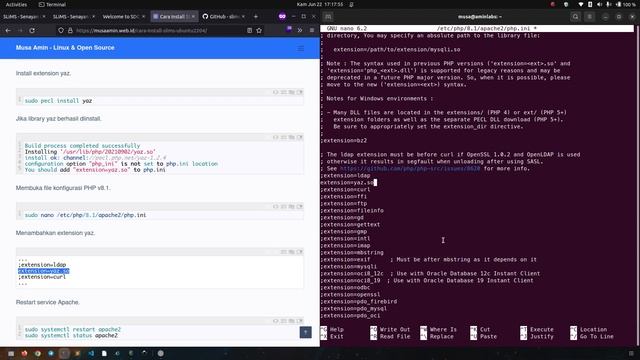Click the ;extension=openssl line in nano
Screen dimensions: 640x360
point(350,294)
